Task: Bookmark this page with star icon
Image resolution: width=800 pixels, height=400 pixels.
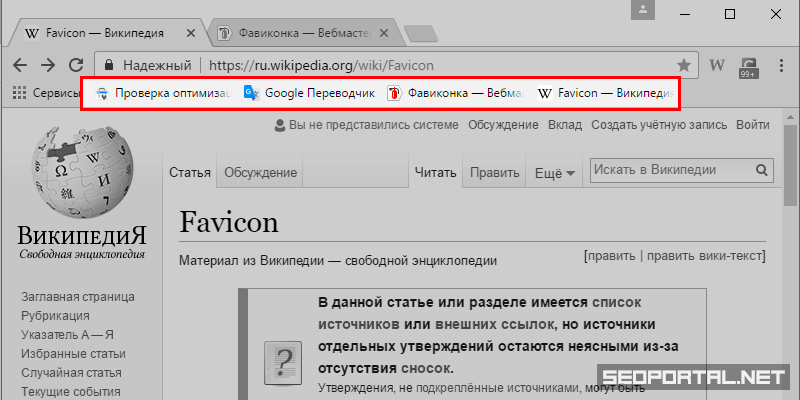Action: pos(684,66)
